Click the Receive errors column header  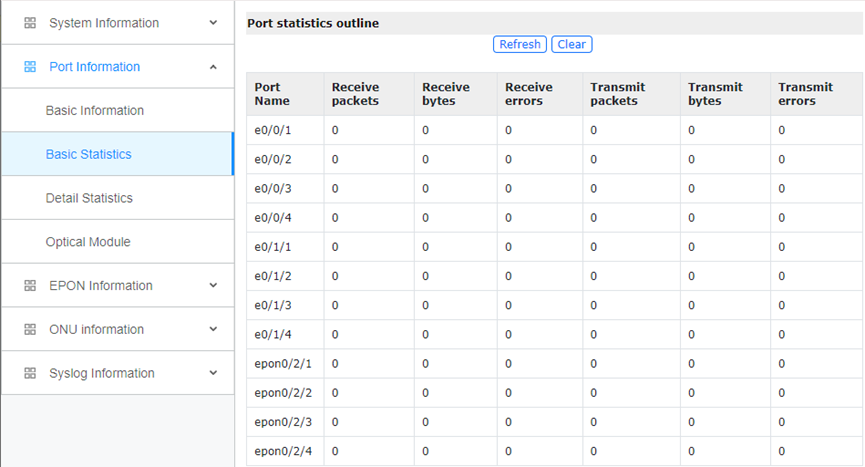540,94
